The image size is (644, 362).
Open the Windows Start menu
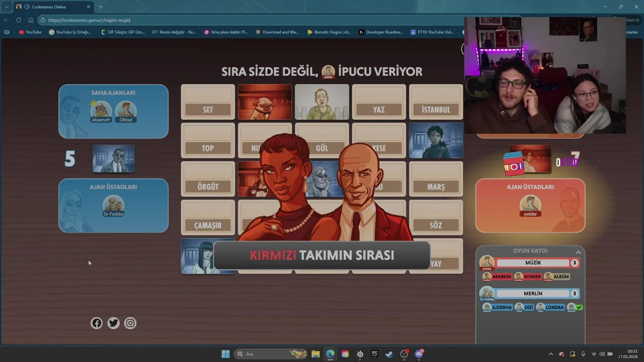click(x=225, y=354)
